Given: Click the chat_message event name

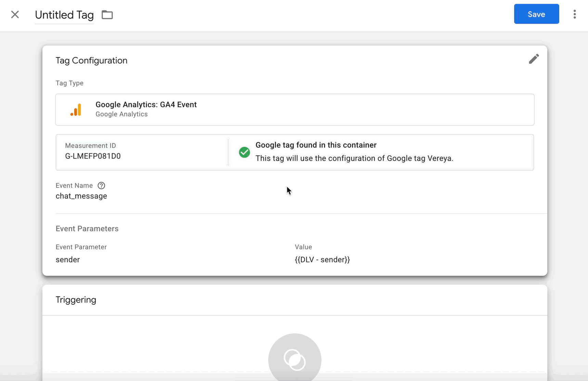Looking at the screenshot, I should [x=81, y=196].
